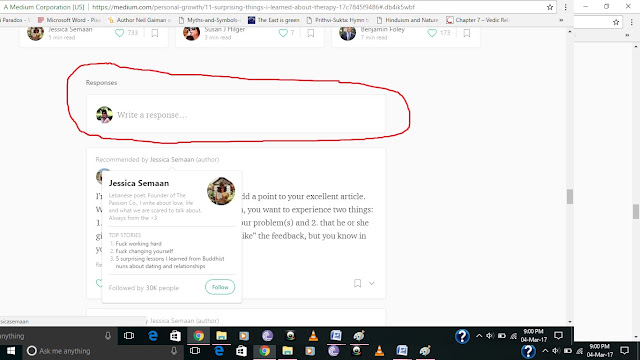Open the Prithvi-Suktac Hymn bookmark
The height and width of the screenshot is (360, 640).
pos(338,20)
